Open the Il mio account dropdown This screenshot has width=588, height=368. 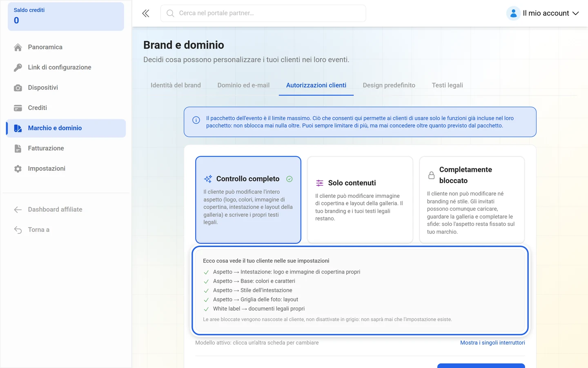coord(543,13)
